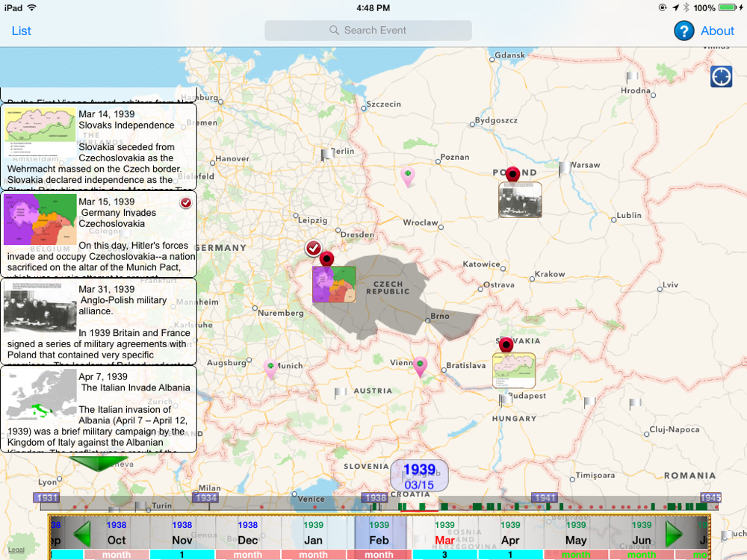747x560 pixels.
Task: Tap the white flag marker at Berlin
Action: [326, 155]
